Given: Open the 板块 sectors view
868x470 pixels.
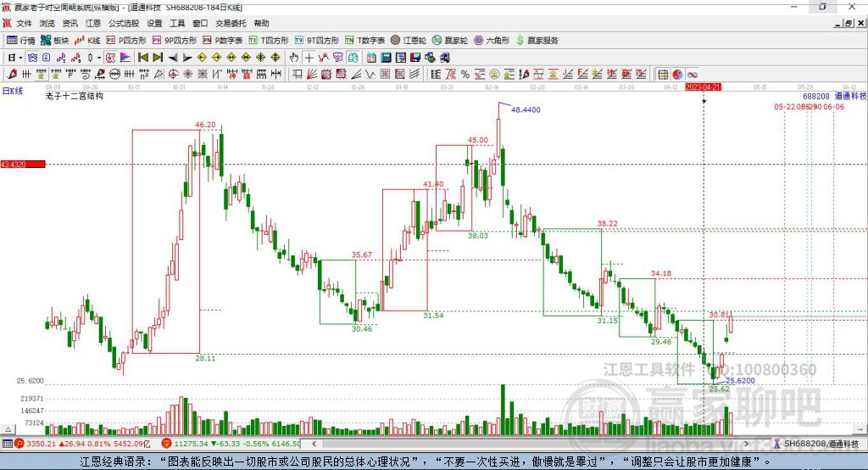Looking at the screenshot, I should click(55, 41).
